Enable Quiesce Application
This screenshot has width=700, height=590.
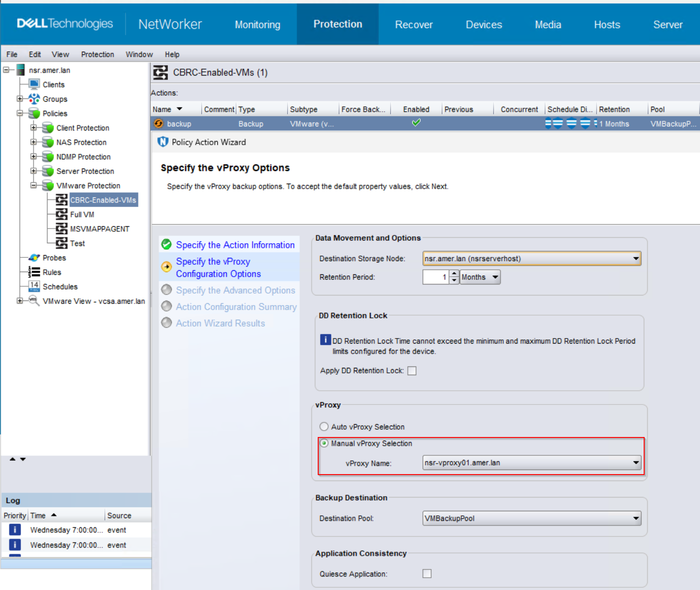(427, 573)
